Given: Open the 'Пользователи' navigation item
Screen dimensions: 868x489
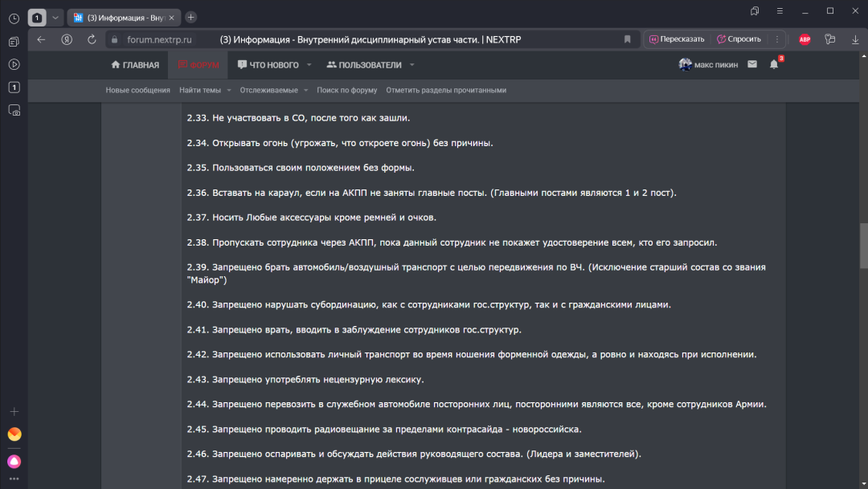Looking at the screenshot, I should coord(363,65).
